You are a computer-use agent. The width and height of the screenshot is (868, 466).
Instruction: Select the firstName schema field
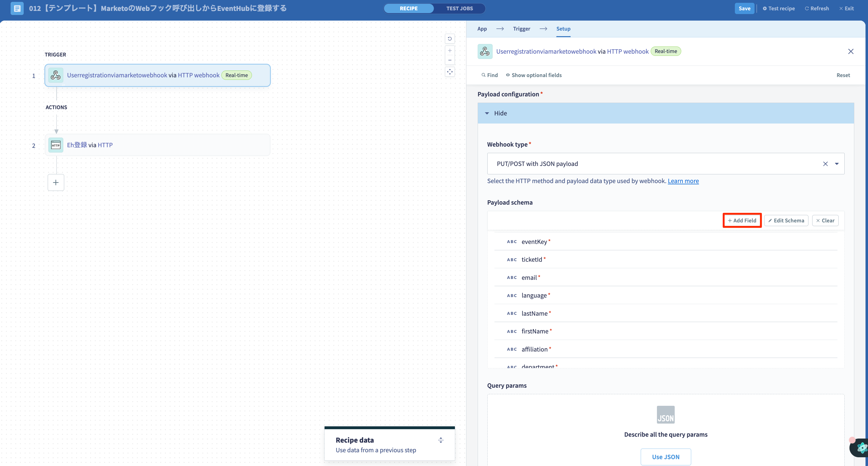pos(666,331)
